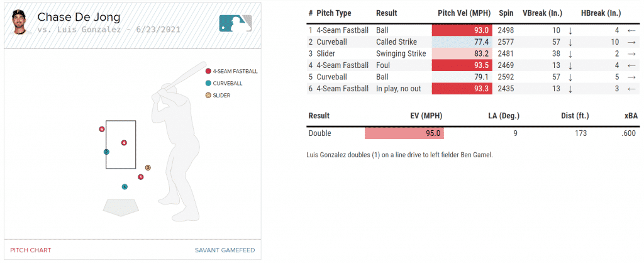Click the Spin column header
644x263 pixels.
click(x=506, y=13)
